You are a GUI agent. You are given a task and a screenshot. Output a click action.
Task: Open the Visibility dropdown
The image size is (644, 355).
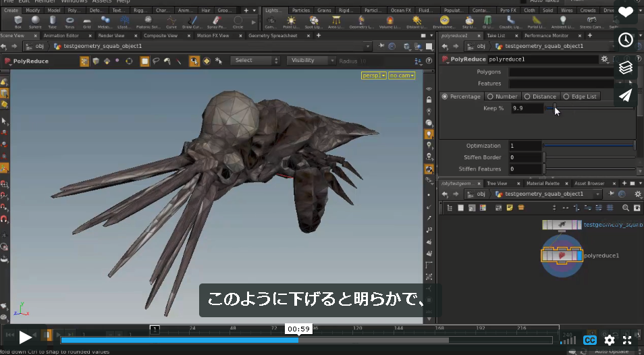click(311, 60)
